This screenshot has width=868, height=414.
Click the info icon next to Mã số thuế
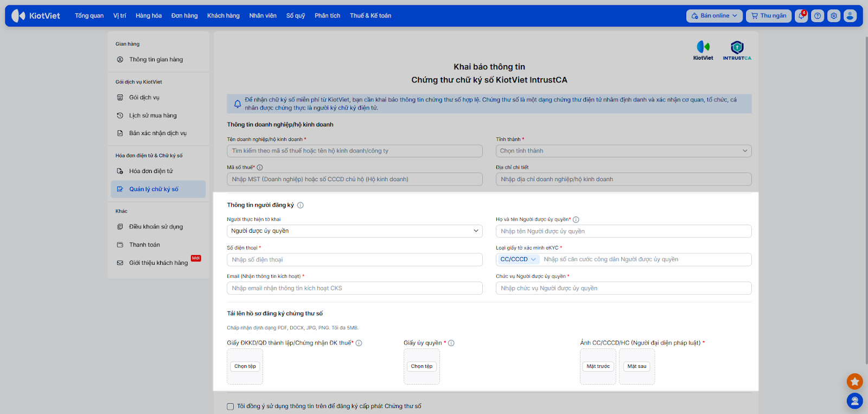point(260,168)
